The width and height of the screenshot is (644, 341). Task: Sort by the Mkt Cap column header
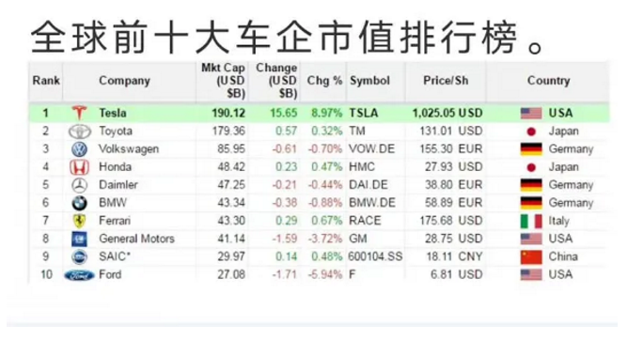pos(224,81)
